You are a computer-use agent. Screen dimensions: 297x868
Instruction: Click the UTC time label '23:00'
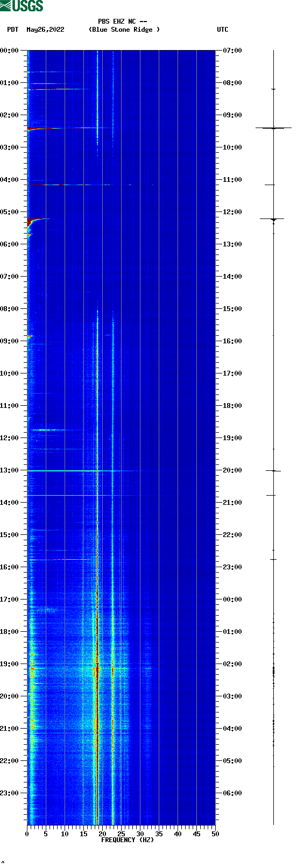point(232,567)
